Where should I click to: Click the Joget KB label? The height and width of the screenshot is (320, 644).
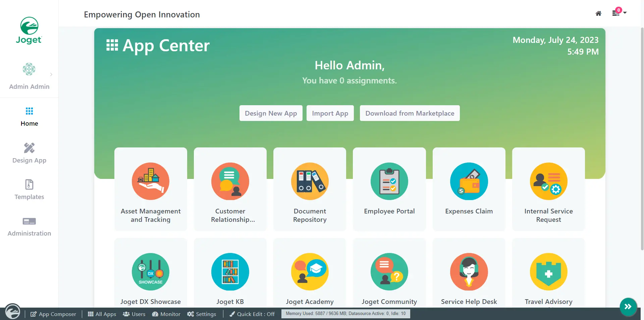pyautogui.click(x=230, y=302)
